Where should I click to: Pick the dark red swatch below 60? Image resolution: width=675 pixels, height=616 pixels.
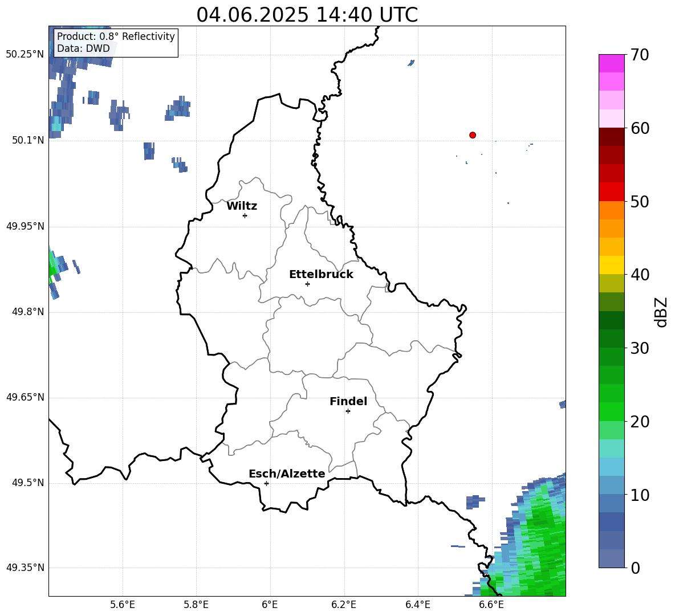point(611,137)
